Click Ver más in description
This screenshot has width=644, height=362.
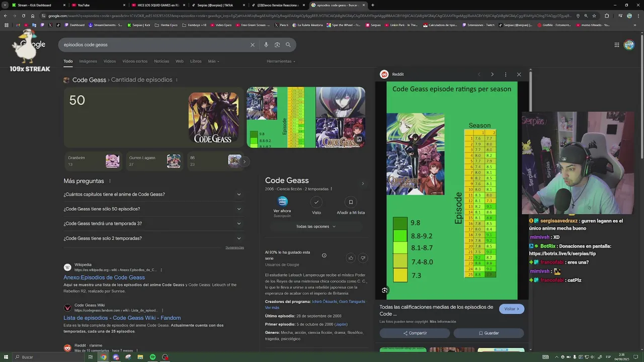pos(272,308)
